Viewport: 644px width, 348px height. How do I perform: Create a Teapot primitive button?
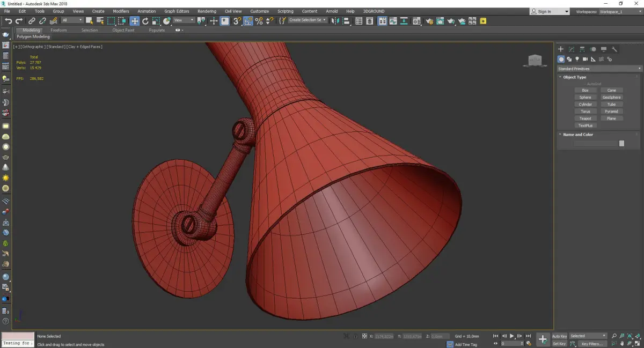(585, 119)
